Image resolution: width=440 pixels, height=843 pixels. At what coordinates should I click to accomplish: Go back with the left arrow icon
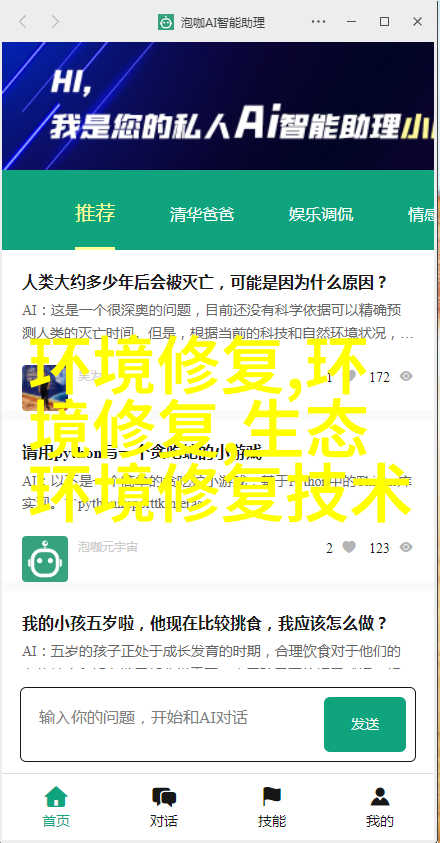click(23, 22)
